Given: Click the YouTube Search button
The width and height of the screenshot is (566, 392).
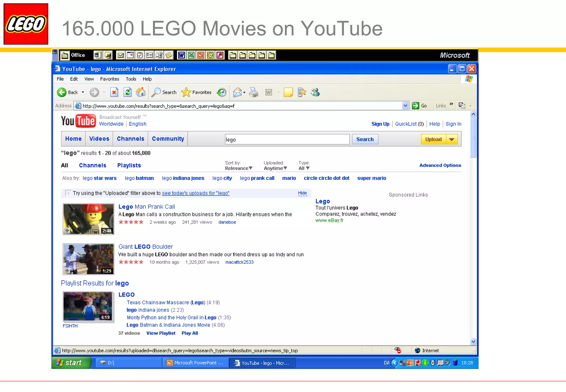Looking at the screenshot, I should 365,139.
